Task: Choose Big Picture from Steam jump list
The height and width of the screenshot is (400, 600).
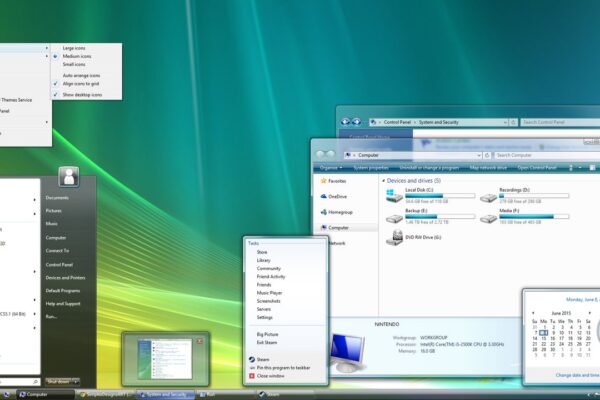Action: [x=267, y=334]
